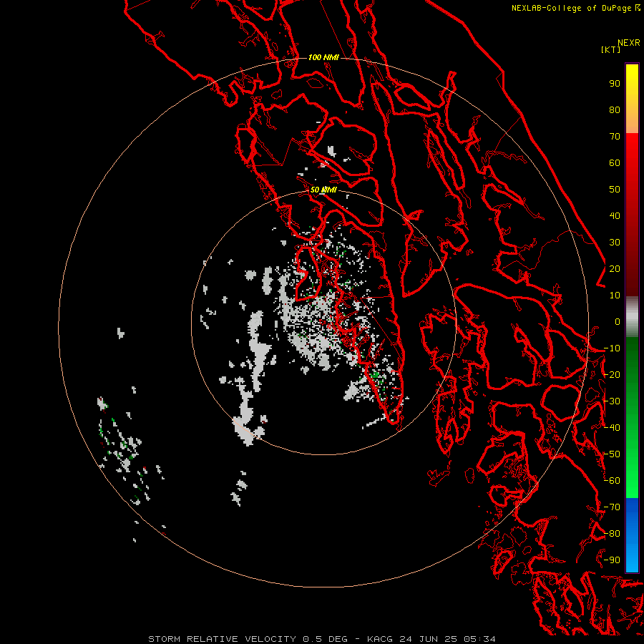The image size is (644, 644).
Task: Click the -50 tick label on velocity scale
Action: (612, 454)
